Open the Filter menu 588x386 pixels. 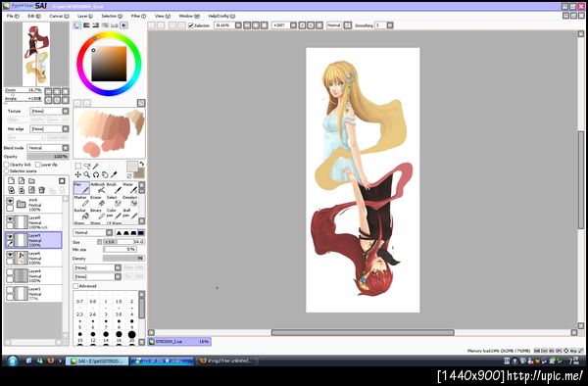click(x=138, y=16)
